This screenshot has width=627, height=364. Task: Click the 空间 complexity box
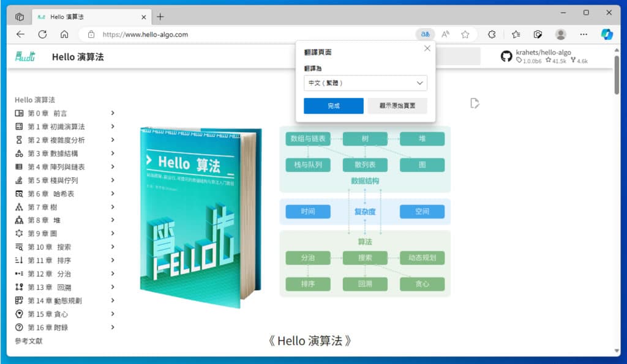[x=422, y=212]
